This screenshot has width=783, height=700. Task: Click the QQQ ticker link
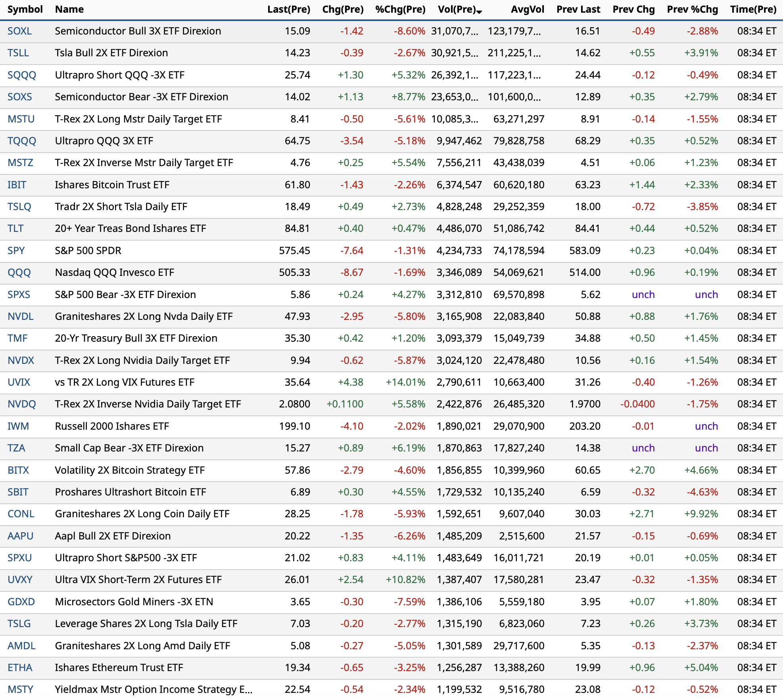click(19, 272)
